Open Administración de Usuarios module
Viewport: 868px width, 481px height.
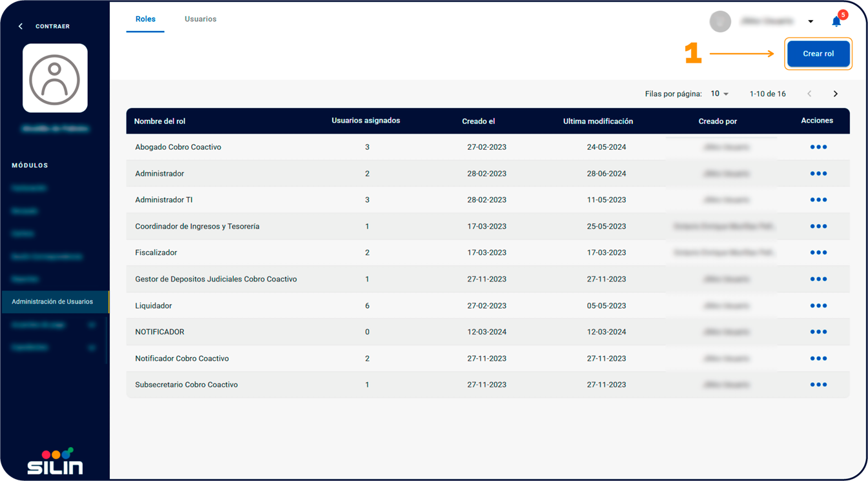[x=52, y=302]
